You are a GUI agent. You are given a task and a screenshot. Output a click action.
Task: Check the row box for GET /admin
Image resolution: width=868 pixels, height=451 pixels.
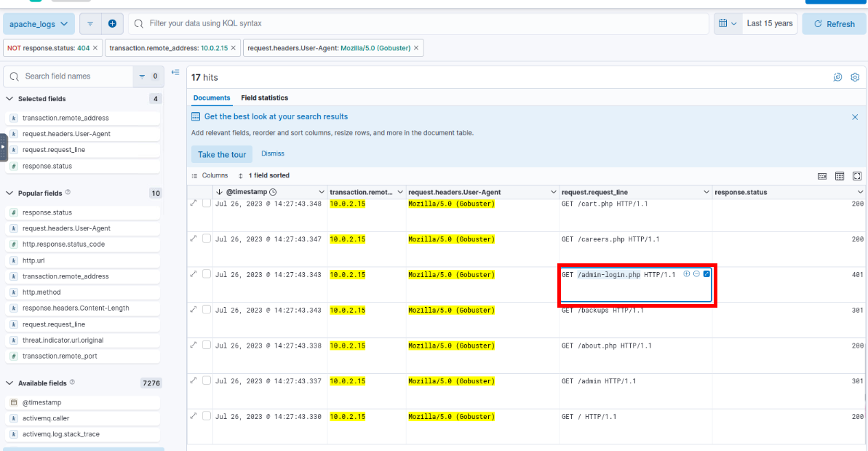pyautogui.click(x=207, y=380)
